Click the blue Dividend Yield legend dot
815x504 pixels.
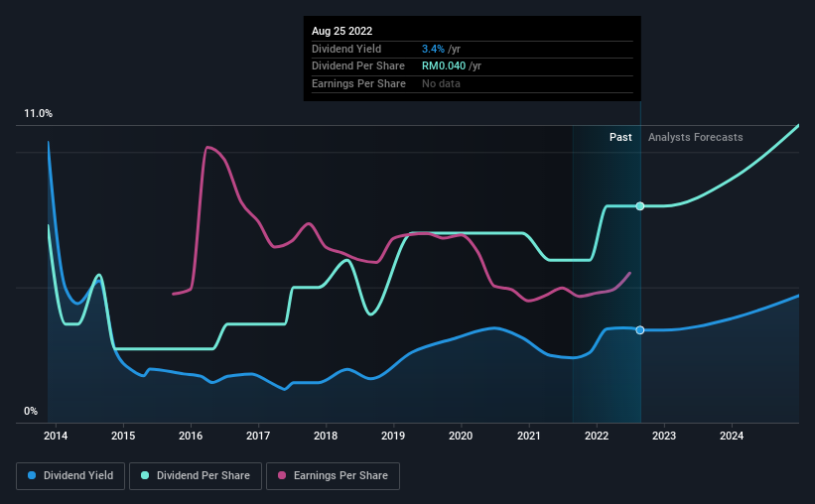click(x=32, y=475)
